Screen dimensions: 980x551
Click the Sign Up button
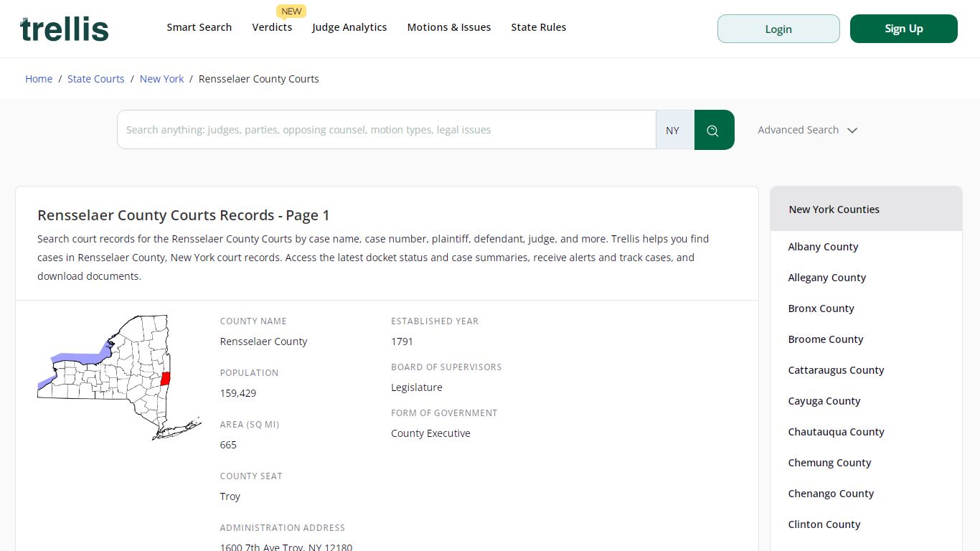(x=904, y=29)
